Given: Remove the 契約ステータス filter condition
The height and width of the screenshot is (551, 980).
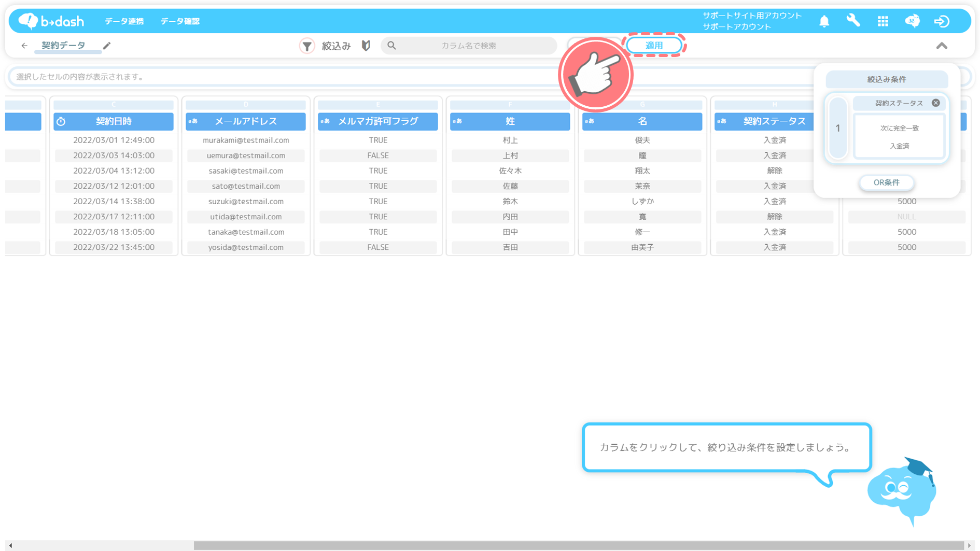Looking at the screenshot, I should point(935,103).
